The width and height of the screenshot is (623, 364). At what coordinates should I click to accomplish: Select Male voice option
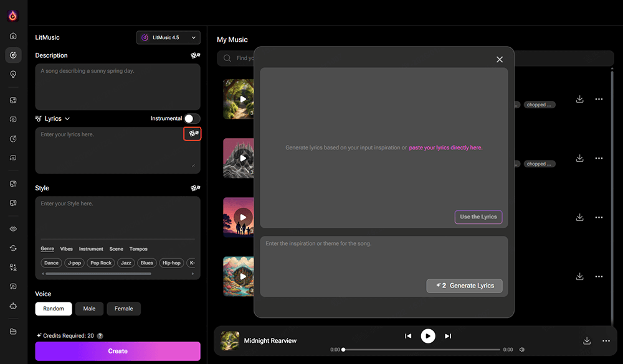[89, 309]
